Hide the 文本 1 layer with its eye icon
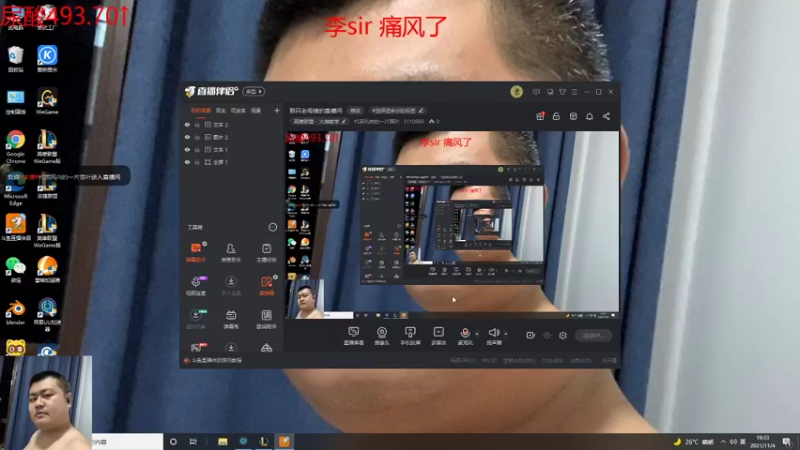Viewport: 800px width, 450px height. tap(187, 149)
